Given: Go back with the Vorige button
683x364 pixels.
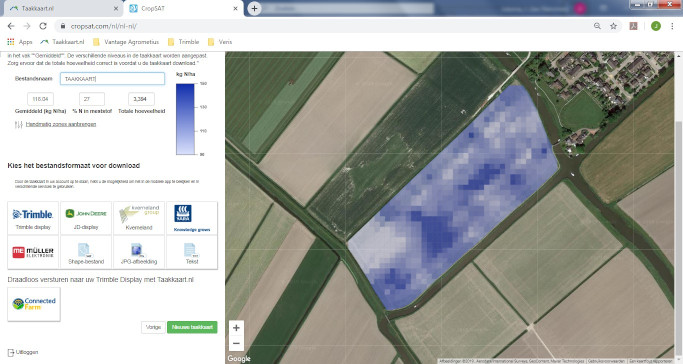Looking at the screenshot, I should (x=153, y=327).
